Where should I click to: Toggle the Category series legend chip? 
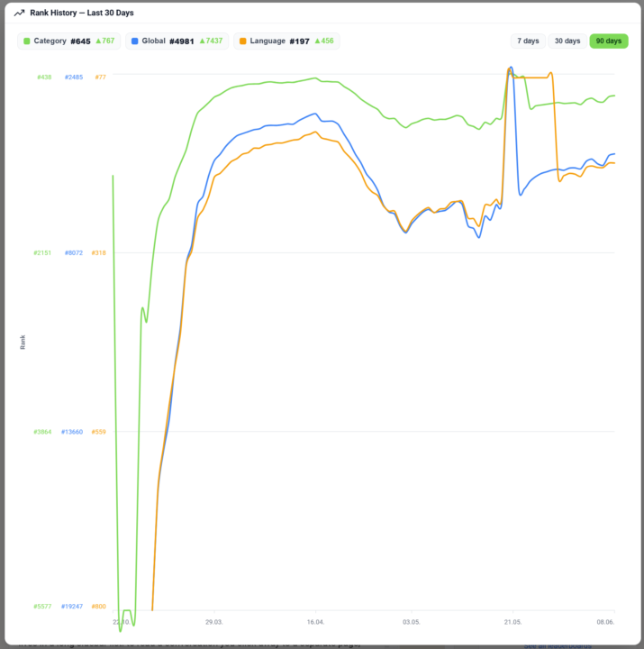(x=68, y=41)
